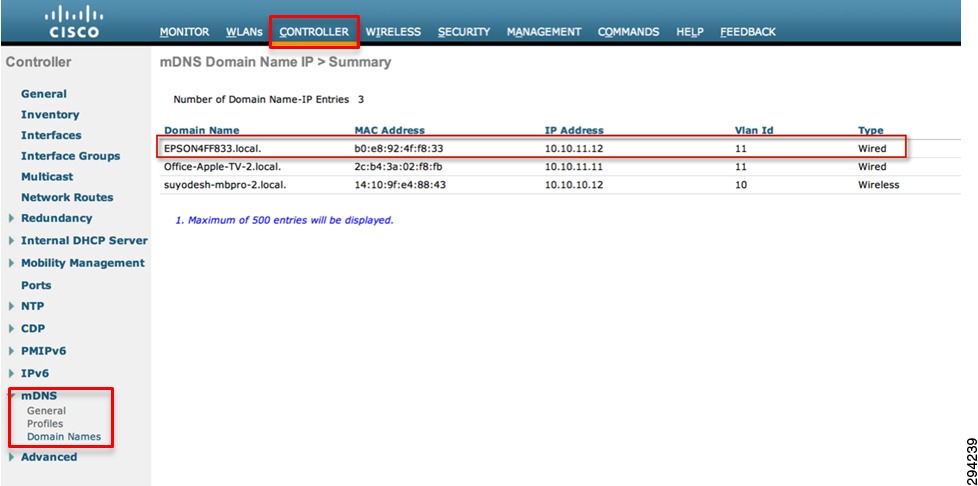Select Office-Apple-TV-2.local. domain name
The width and height of the screenshot is (978, 486).
click(x=221, y=167)
